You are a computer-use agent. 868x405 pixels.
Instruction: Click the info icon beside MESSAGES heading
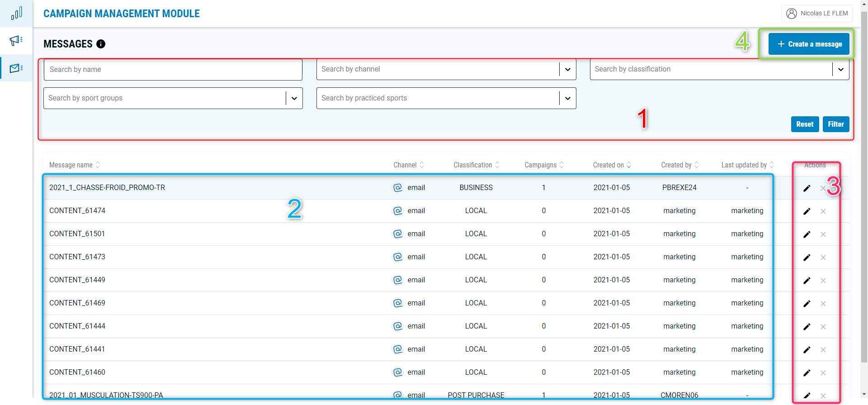click(101, 44)
